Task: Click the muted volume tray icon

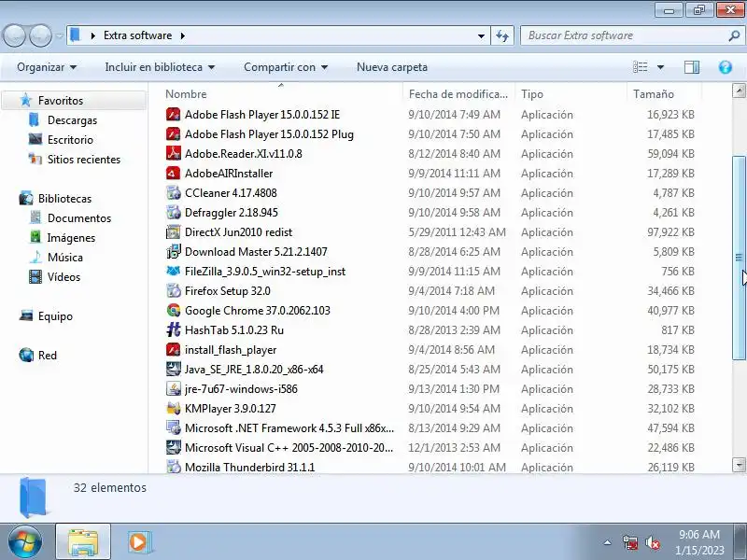Action: (652, 542)
